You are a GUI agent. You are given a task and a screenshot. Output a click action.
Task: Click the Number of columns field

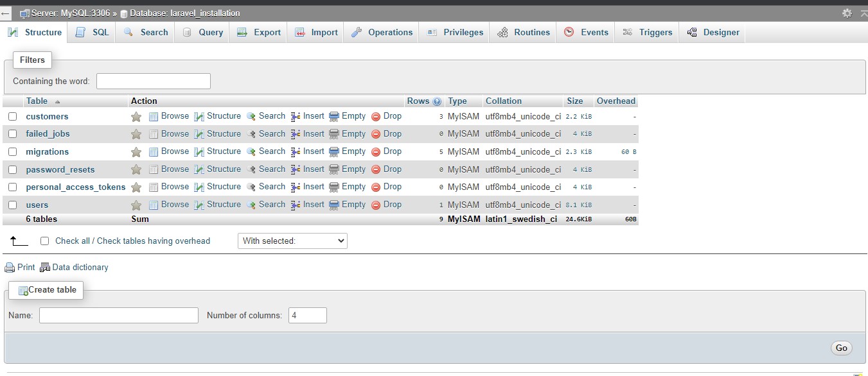click(x=308, y=316)
